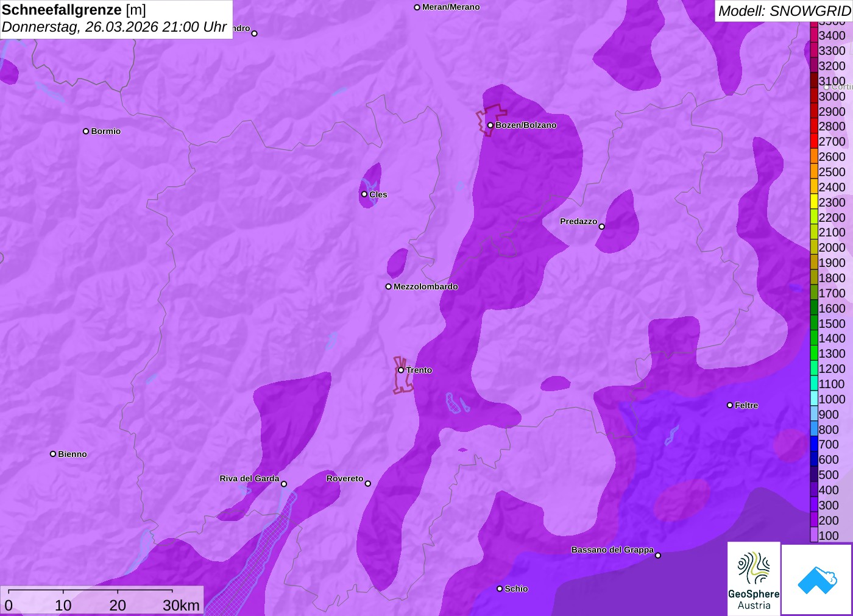Click the yellow 2300 legend swatch
Screen dimensions: 853x616
pyautogui.click(x=814, y=202)
